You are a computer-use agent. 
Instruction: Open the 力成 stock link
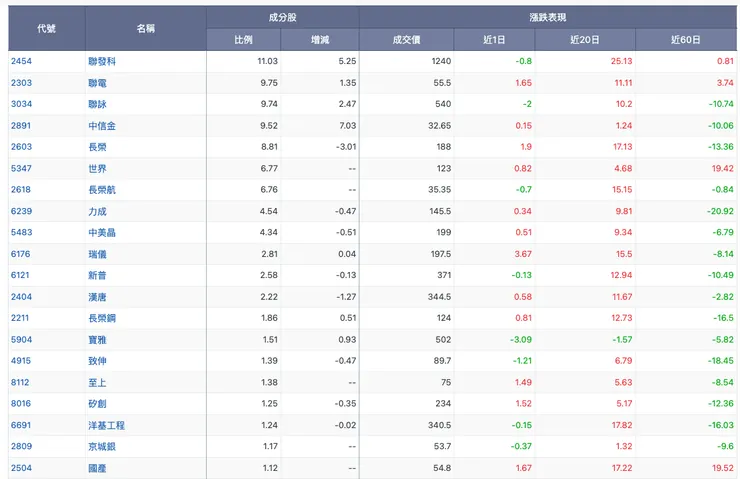click(97, 212)
